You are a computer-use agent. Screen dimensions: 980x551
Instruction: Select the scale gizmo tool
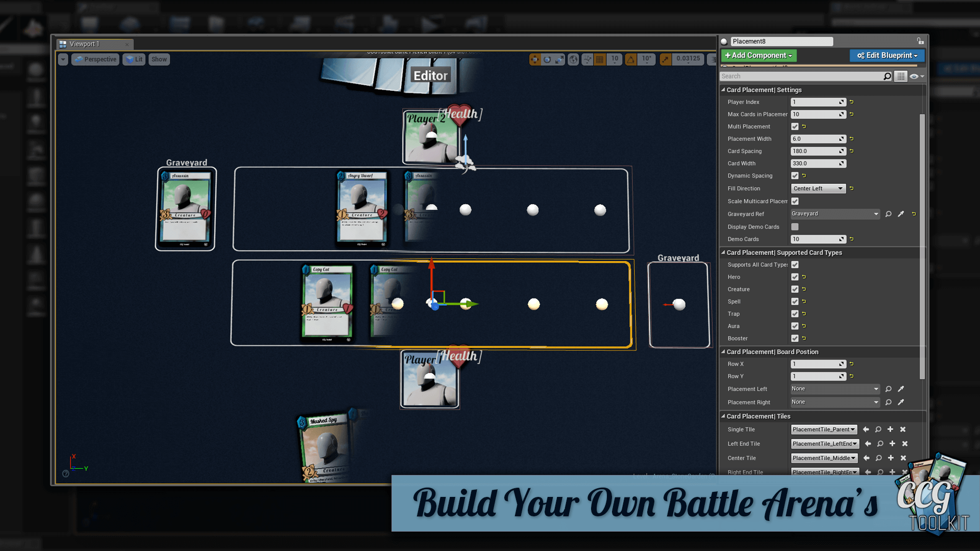pos(559,60)
